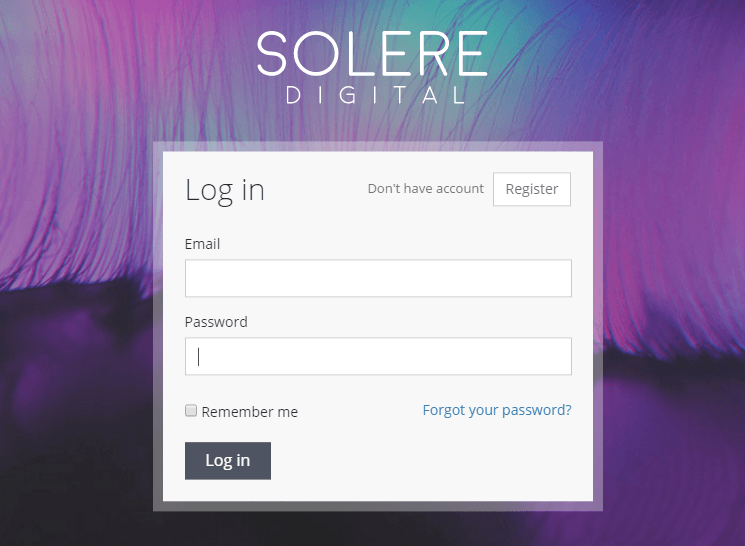Screen dimensions: 745x546
Task: Click the Remember me label text
Action: click(249, 412)
